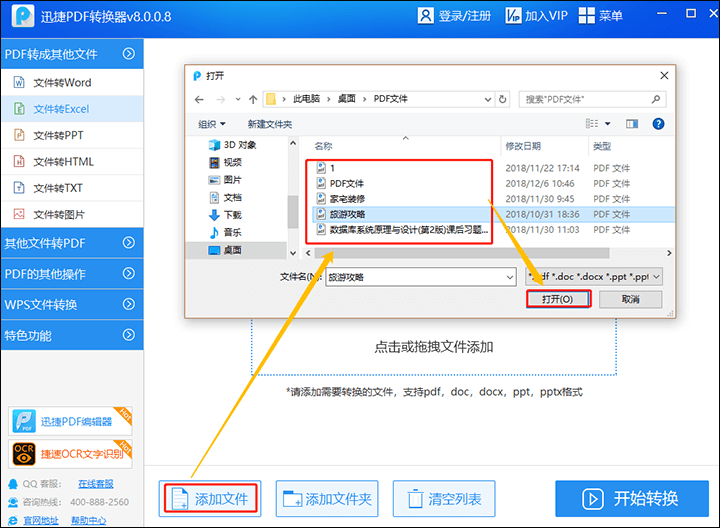This screenshot has width=720, height=528.
Task: Expand the address bar path dropdown
Action: click(x=488, y=99)
